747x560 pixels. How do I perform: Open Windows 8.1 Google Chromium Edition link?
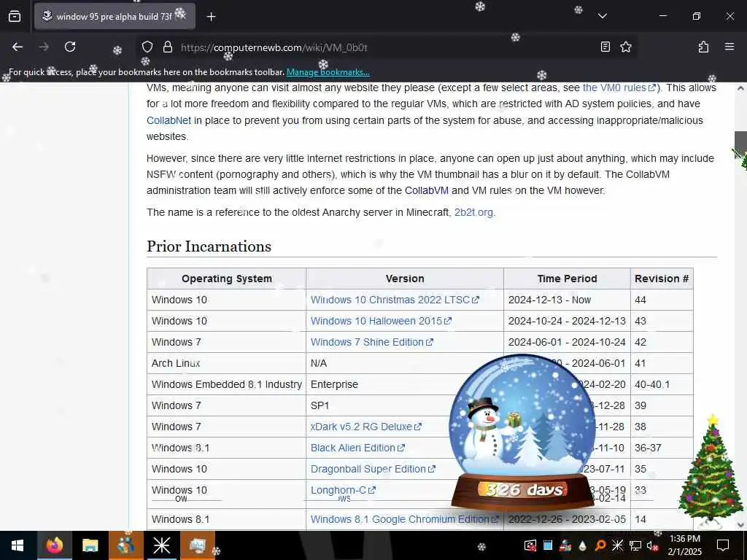(x=404, y=519)
